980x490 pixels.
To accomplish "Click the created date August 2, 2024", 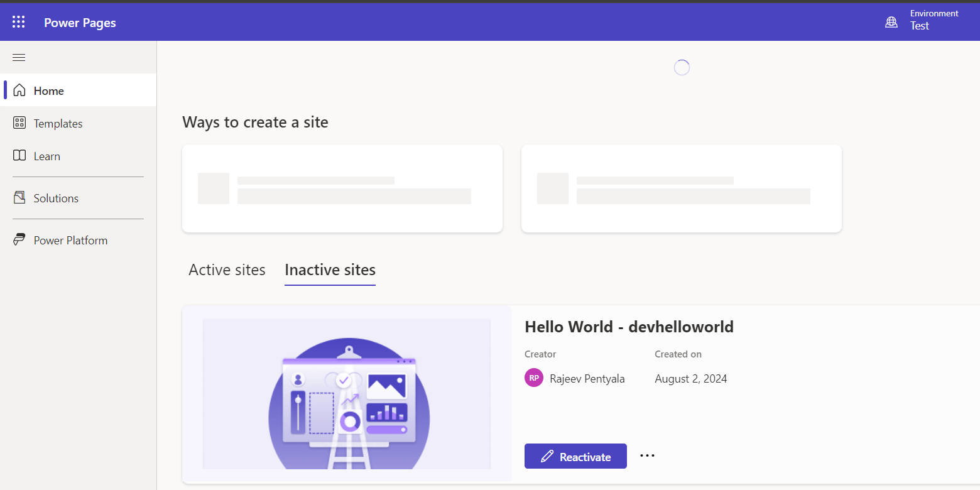I will 690,378.
